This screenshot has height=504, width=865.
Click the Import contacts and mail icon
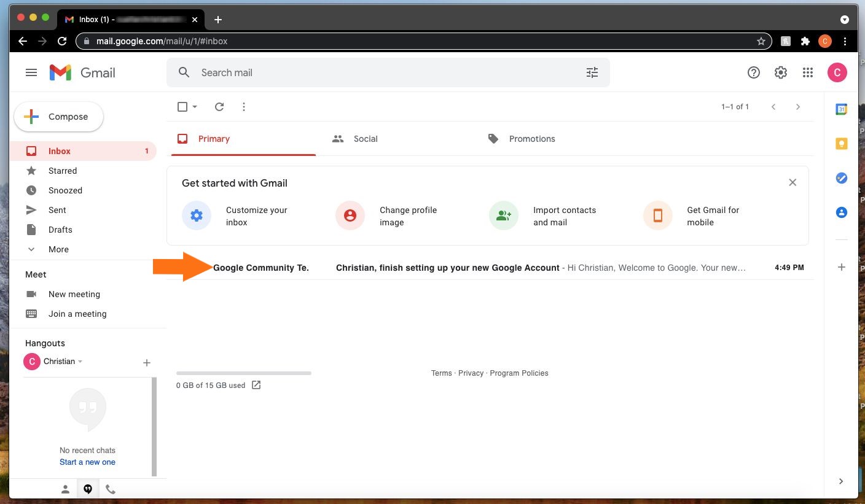(x=504, y=215)
